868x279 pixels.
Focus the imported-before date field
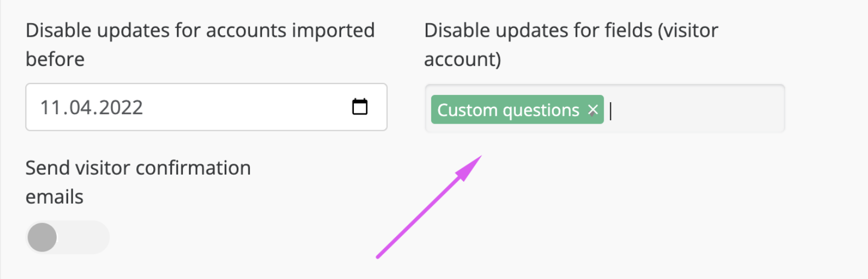(x=206, y=107)
